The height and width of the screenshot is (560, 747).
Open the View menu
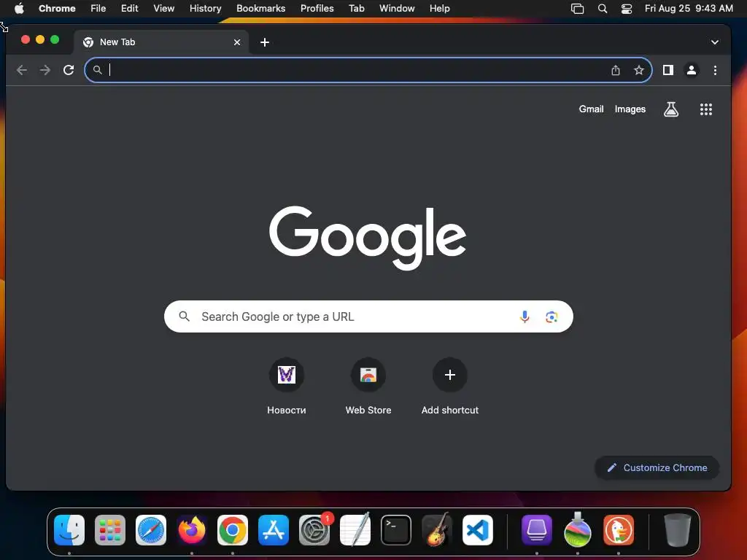tap(164, 9)
